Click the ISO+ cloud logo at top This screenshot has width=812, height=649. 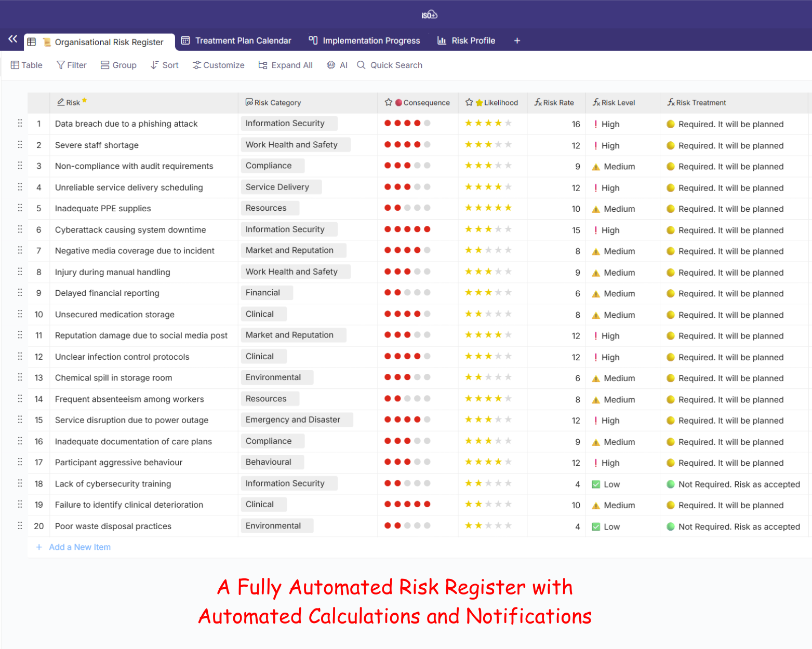[429, 15]
